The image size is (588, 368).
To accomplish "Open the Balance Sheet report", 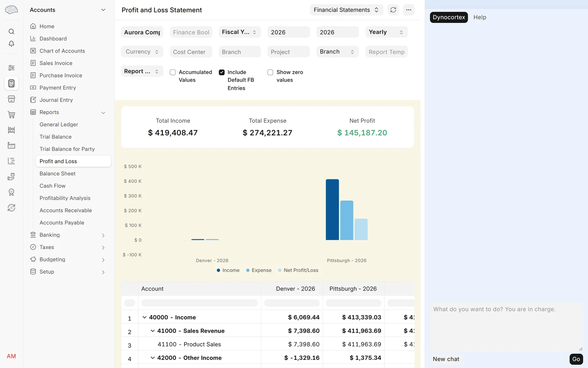I will (x=57, y=174).
